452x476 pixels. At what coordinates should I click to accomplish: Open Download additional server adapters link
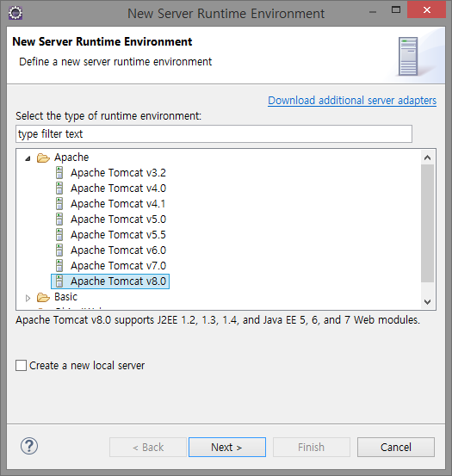point(352,100)
